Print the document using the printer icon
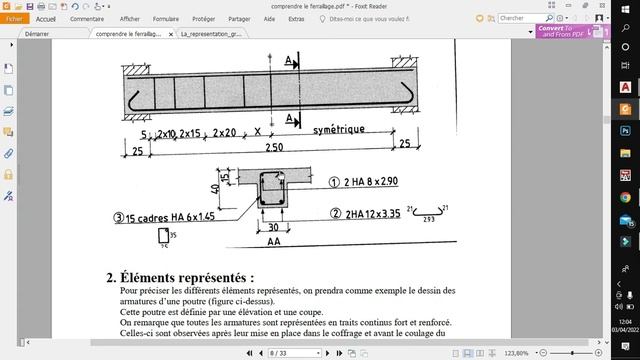 pos(41,7)
